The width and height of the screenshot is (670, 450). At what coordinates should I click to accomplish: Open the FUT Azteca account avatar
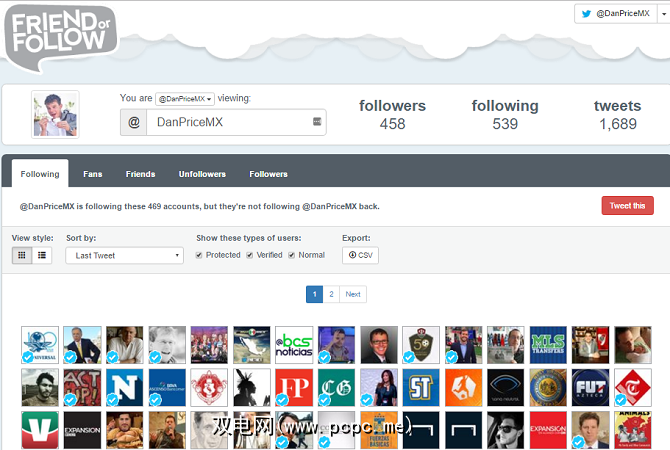point(591,388)
